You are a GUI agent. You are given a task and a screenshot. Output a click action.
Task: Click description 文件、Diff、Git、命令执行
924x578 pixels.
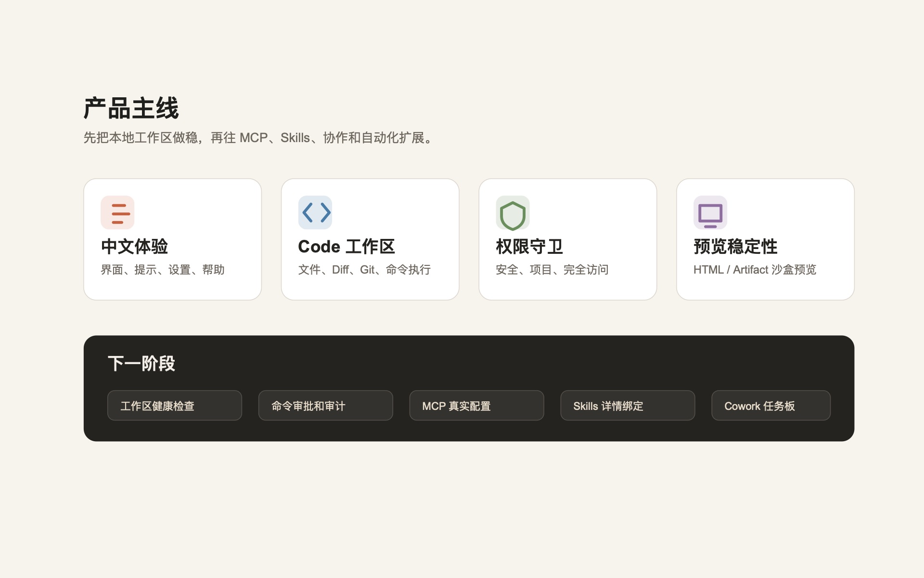point(364,270)
